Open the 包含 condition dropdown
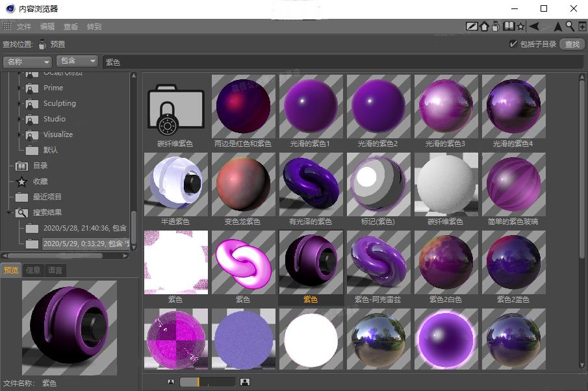The image size is (588, 391). point(77,62)
